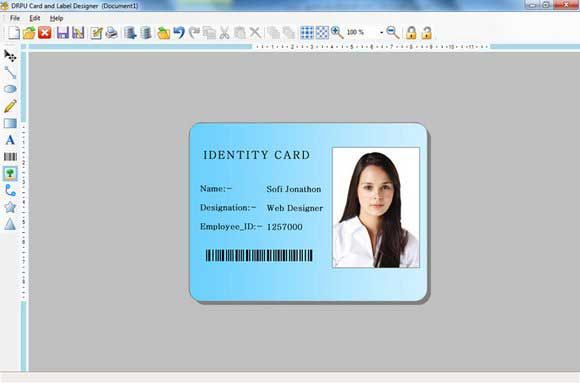Zoom out with magnifier minus icon
Viewport: 580px width, 383px height.
coord(393,33)
